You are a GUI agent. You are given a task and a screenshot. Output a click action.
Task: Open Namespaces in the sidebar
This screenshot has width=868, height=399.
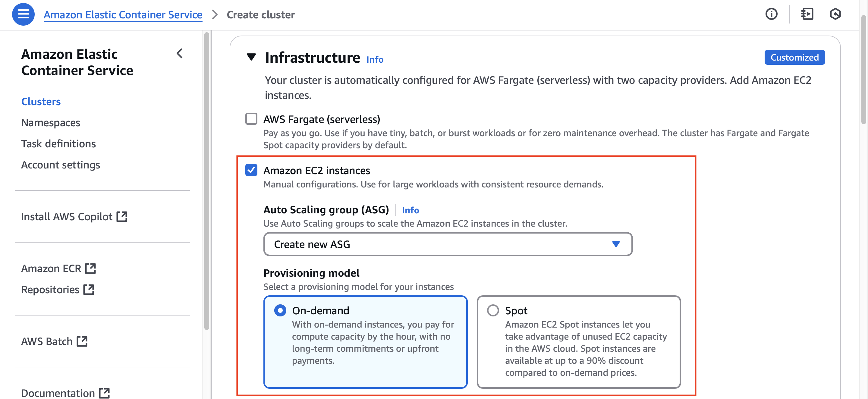(51, 123)
